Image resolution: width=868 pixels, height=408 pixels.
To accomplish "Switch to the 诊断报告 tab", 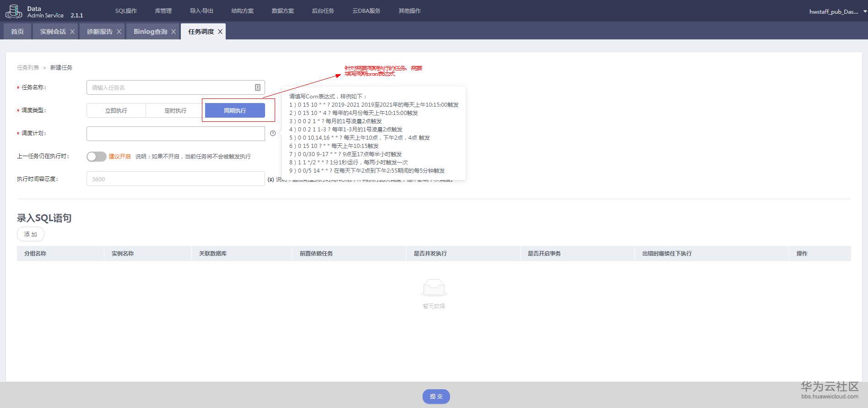I will (100, 32).
